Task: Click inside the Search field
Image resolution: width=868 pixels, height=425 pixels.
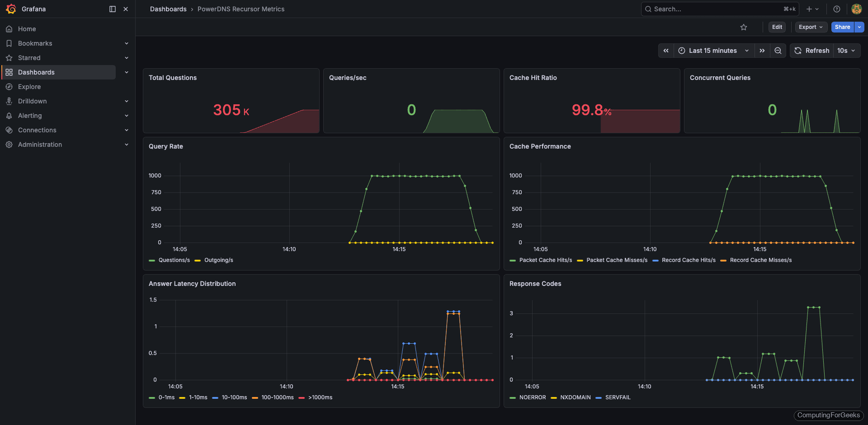Action: click(x=705, y=9)
